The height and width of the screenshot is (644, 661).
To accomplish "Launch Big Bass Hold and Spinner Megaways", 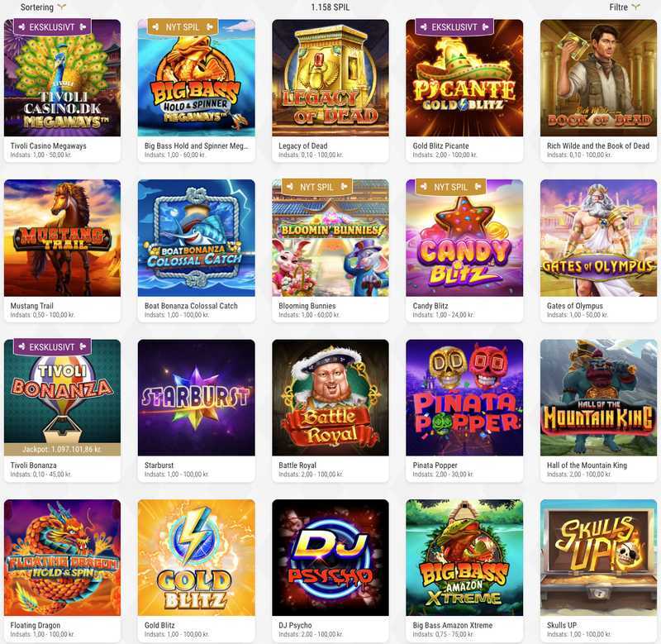I will pyautogui.click(x=197, y=78).
